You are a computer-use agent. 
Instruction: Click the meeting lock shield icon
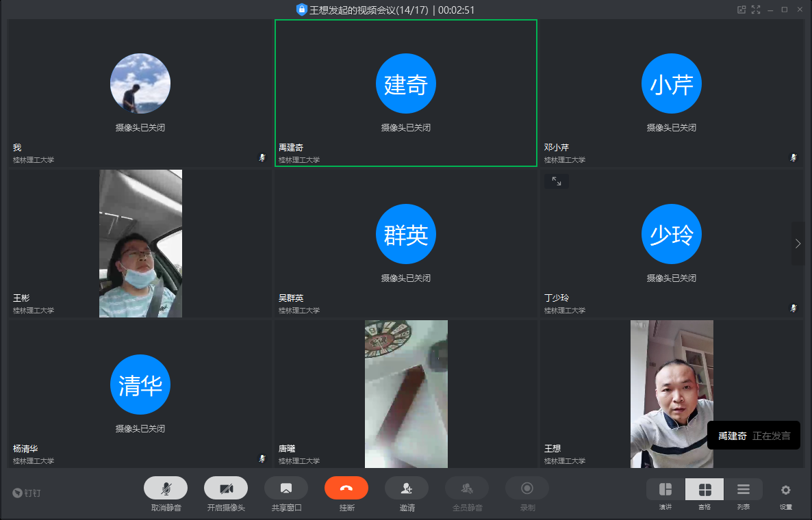click(x=301, y=10)
